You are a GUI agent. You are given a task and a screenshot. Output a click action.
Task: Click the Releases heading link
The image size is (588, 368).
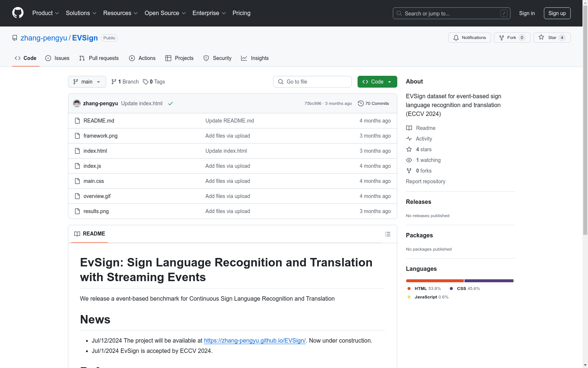coord(419,202)
